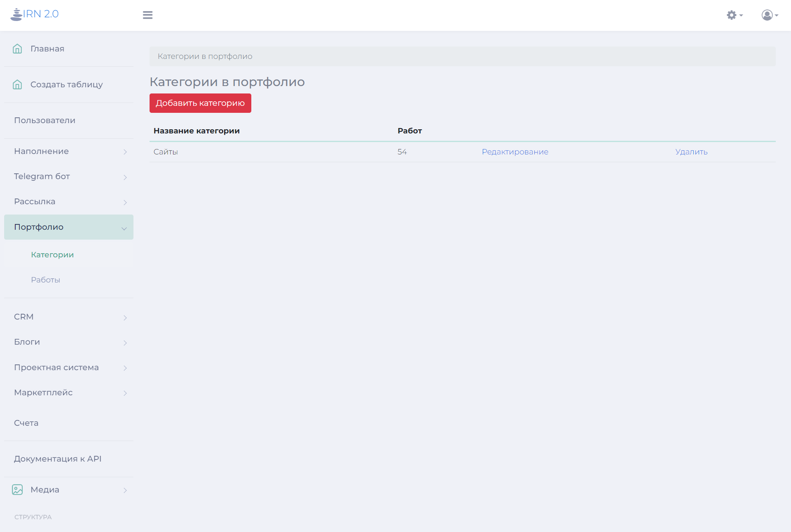Open the Наполнение menu item
791x532 pixels.
(x=69, y=151)
